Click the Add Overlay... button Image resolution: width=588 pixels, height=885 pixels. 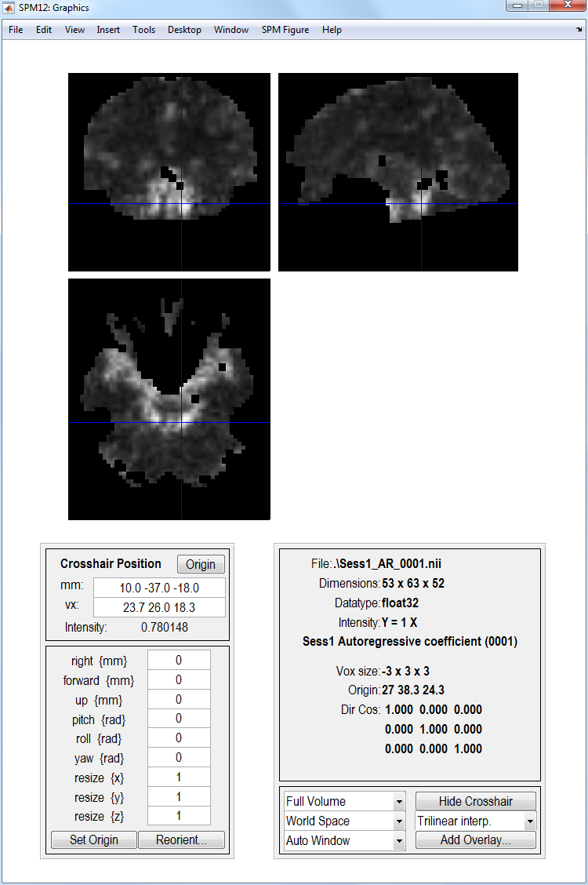[476, 840]
